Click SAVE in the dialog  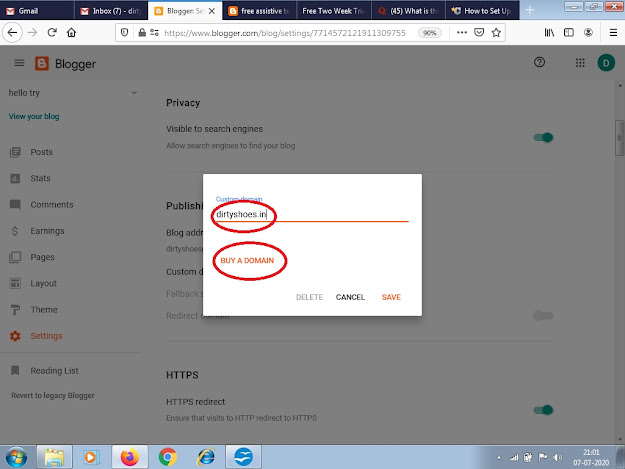point(391,297)
